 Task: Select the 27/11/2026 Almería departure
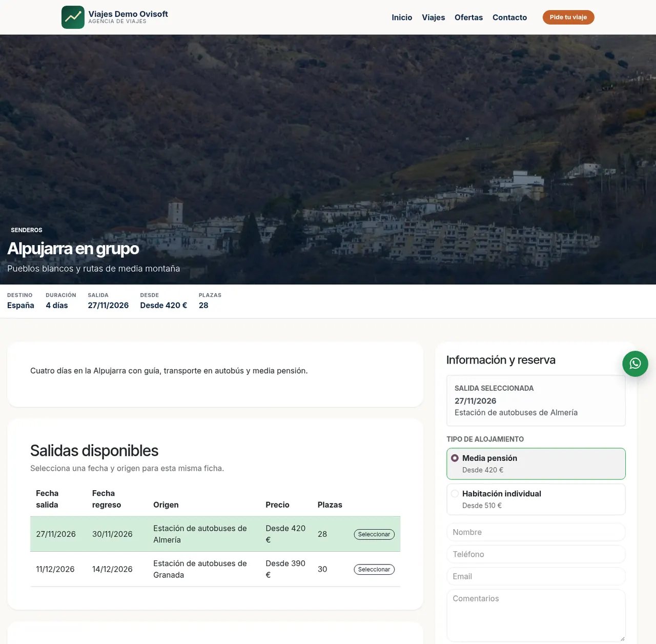[x=374, y=534]
